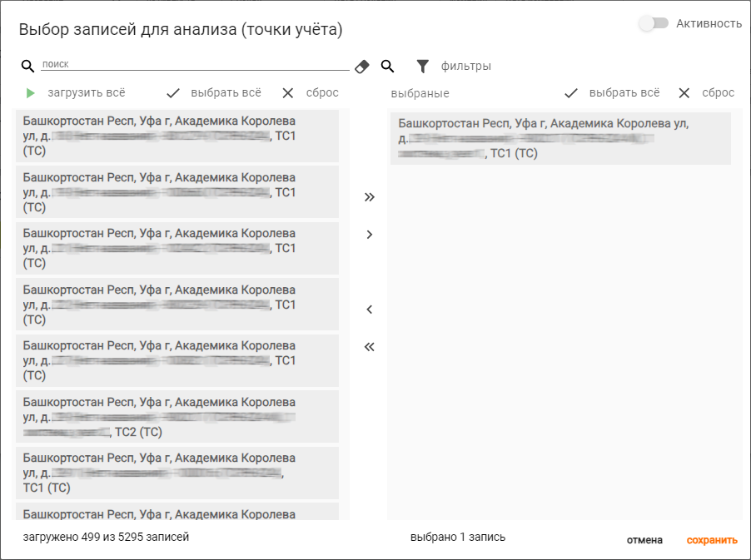Click загрузить всё text

coord(87,92)
